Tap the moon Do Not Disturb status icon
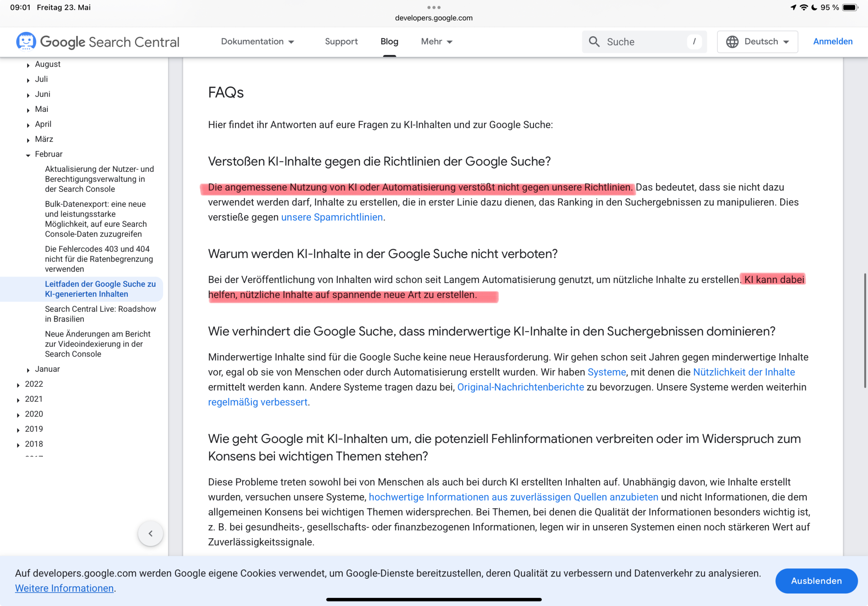Image resolution: width=868 pixels, height=606 pixels. (814, 7)
